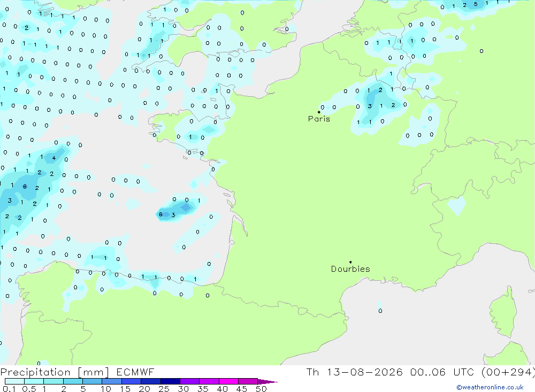Click the ECMWF model label
535x392 pixels.
(x=135, y=372)
